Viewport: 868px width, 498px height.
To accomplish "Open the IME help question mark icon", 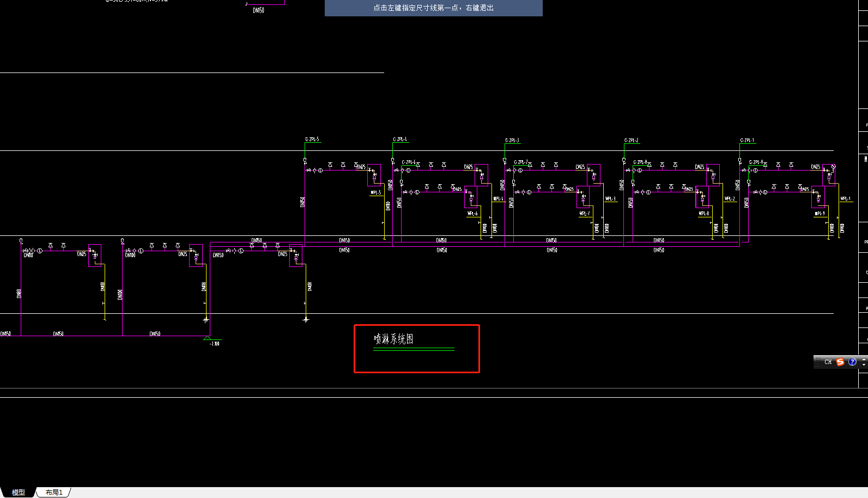I will click(852, 362).
